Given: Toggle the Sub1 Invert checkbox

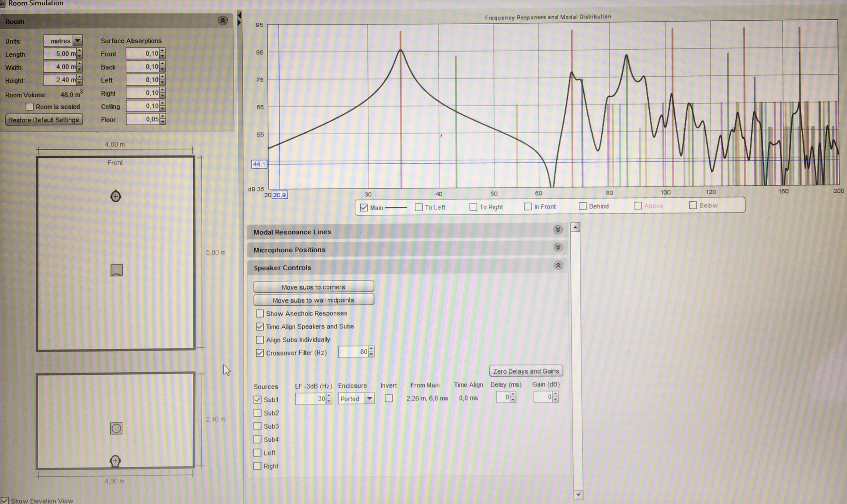Looking at the screenshot, I should click(389, 398).
